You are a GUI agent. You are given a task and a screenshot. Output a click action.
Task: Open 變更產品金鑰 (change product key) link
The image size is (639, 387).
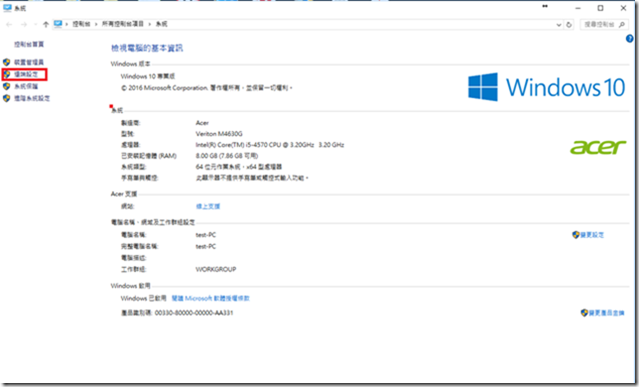tap(606, 313)
